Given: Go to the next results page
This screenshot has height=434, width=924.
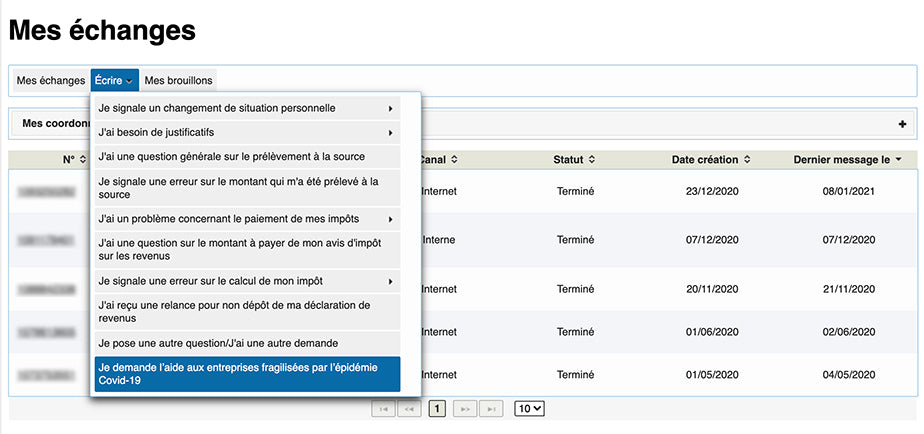Looking at the screenshot, I should click(x=464, y=409).
